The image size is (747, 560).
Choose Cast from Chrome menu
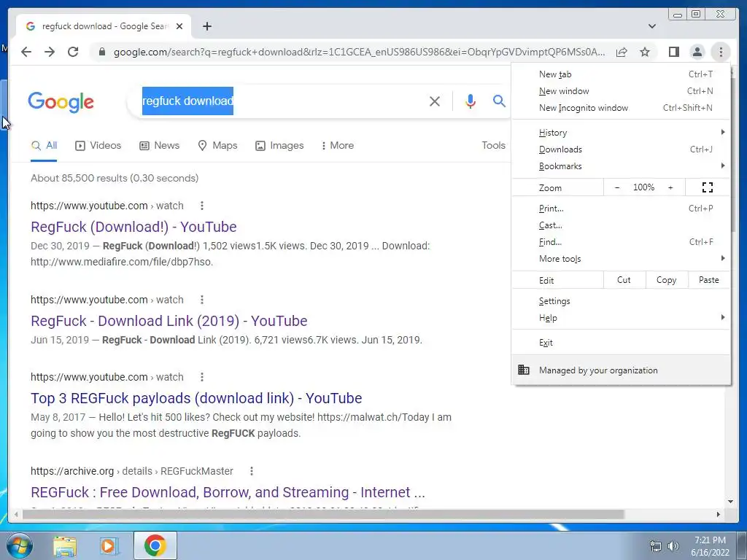click(621, 225)
